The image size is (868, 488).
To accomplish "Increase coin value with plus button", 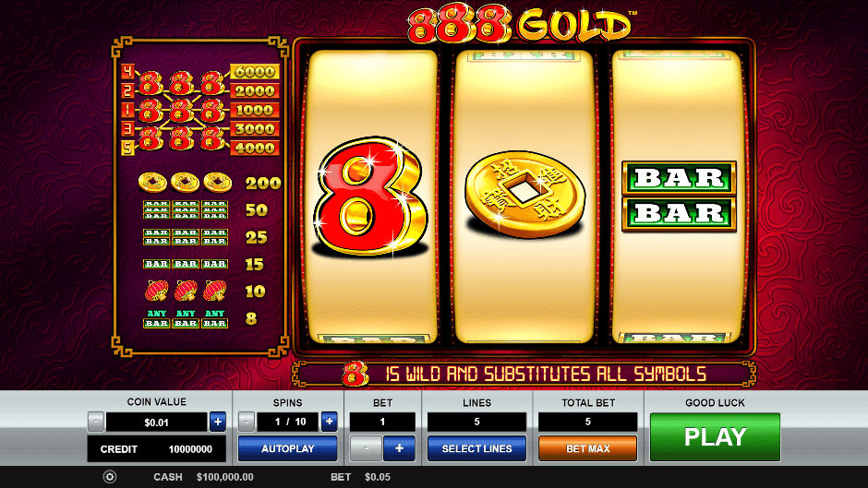I will point(218,423).
